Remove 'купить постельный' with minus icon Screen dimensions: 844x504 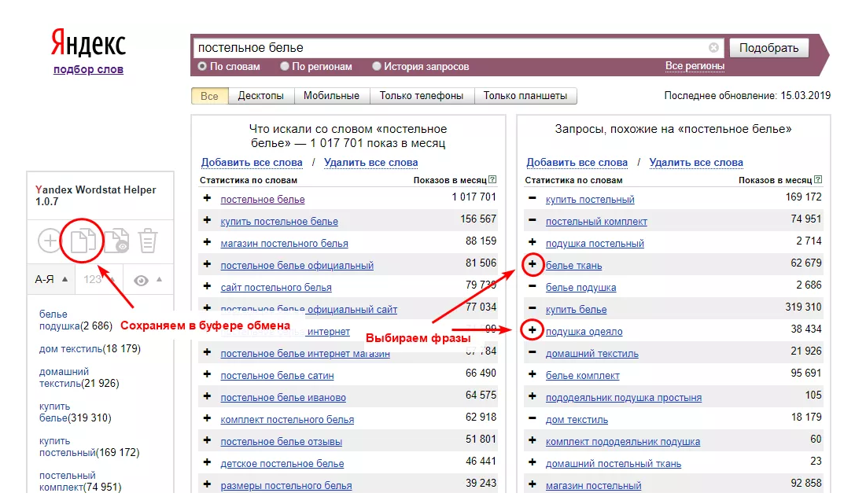click(x=533, y=198)
